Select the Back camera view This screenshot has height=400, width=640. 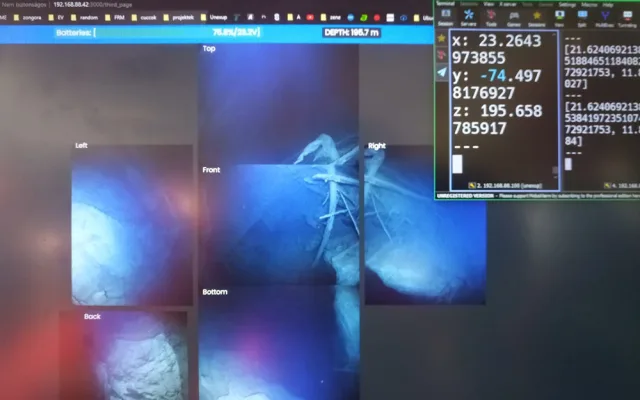pos(124,356)
